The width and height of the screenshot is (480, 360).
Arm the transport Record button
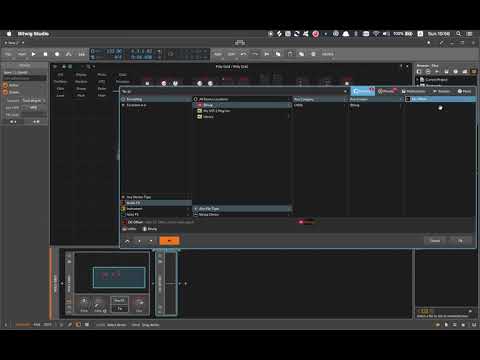[57, 54]
